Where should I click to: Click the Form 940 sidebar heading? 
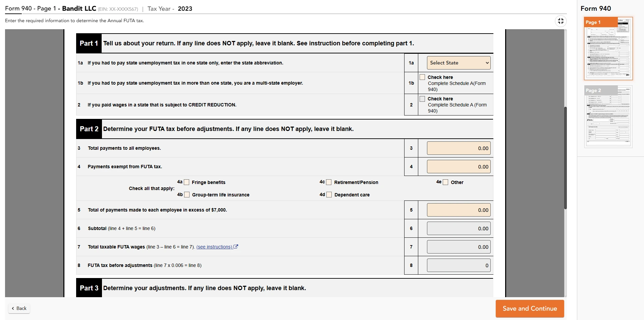[596, 8]
